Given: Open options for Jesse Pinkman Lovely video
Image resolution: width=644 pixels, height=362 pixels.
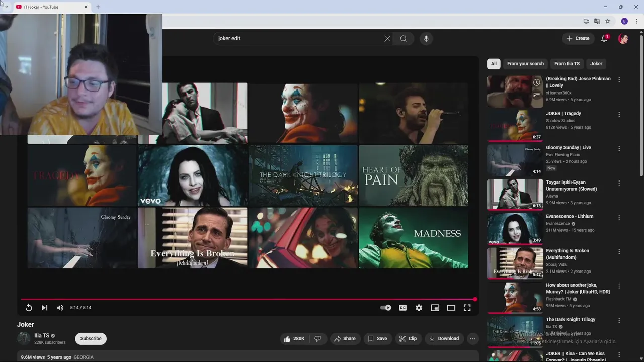Looking at the screenshot, I should point(619,79).
